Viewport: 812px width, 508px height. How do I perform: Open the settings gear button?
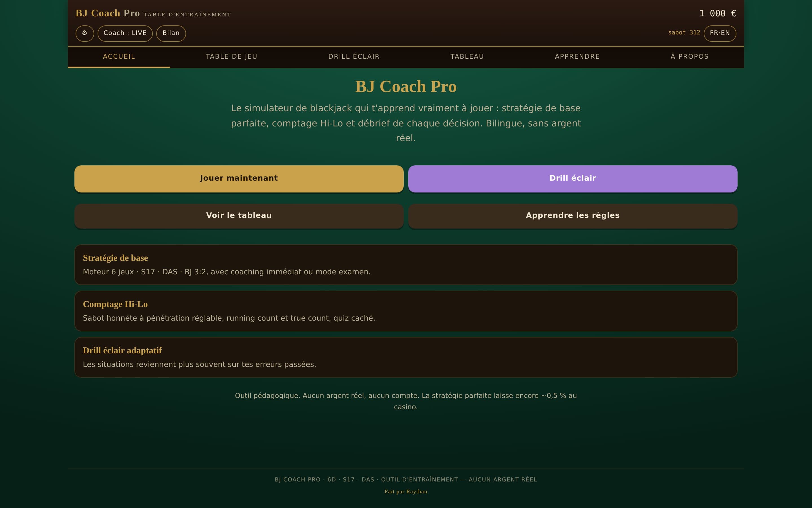(85, 33)
